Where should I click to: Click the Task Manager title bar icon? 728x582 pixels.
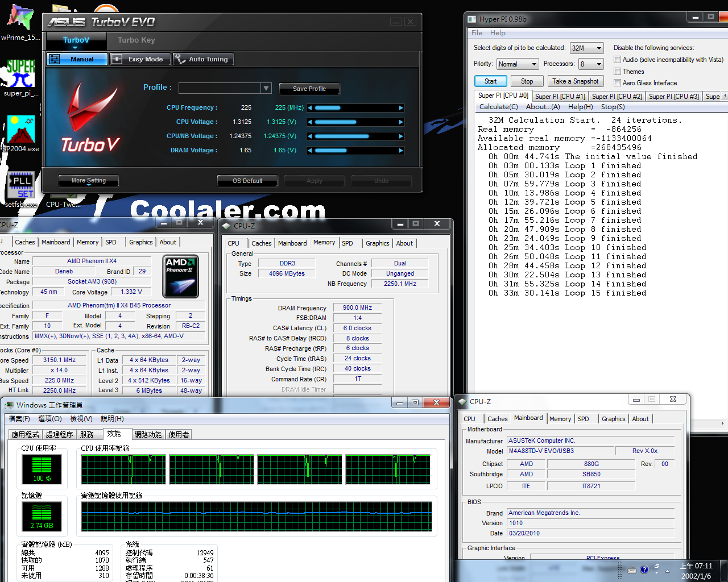coord(9,405)
